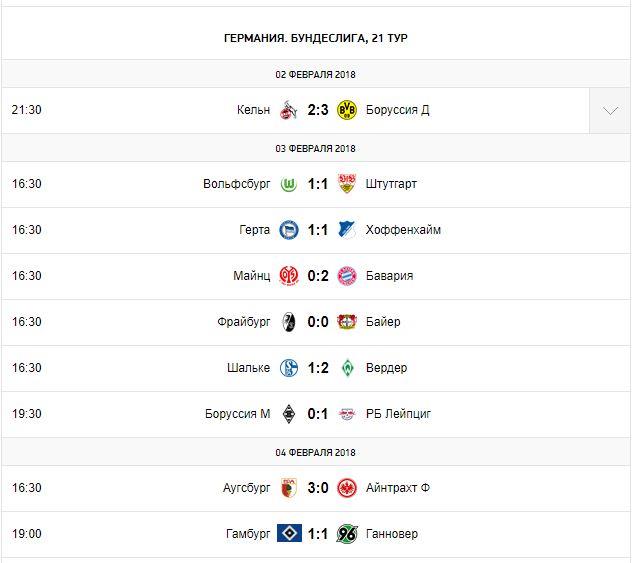Click the Hertha club logo
634x563 pixels.
289,230
